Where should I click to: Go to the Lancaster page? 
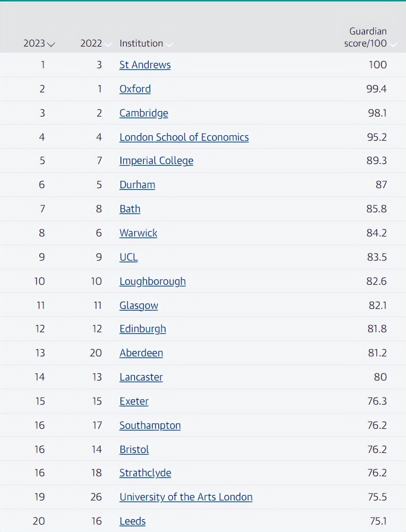[x=141, y=377]
